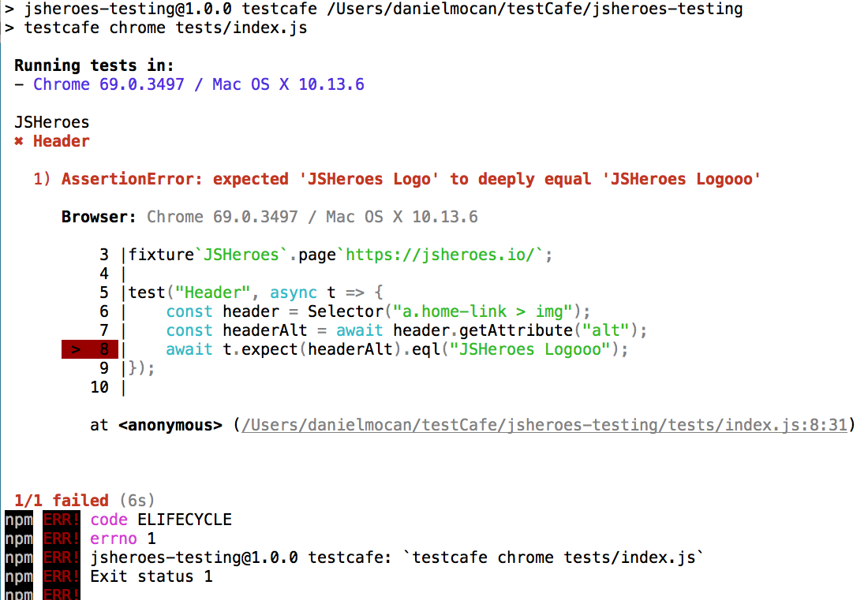Click the blue Chrome 69.0.3497 browser line
The width and height of the screenshot is (868, 600).
(199, 84)
